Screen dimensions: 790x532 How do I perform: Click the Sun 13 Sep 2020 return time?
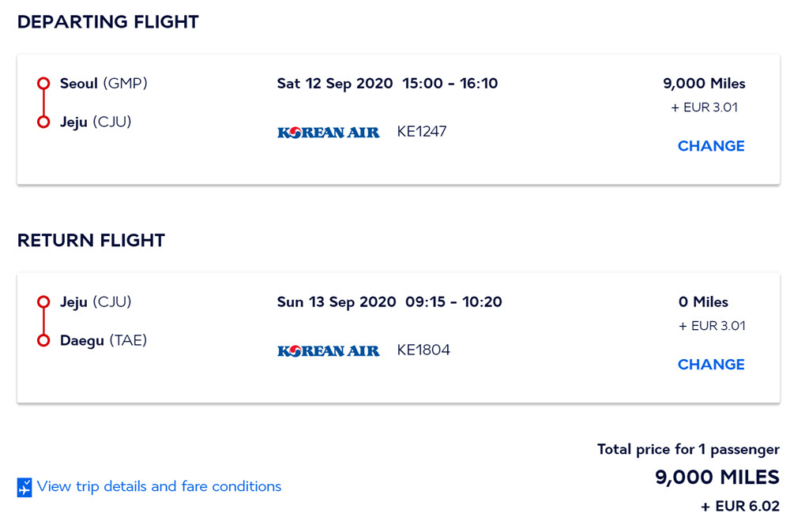pos(389,302)
